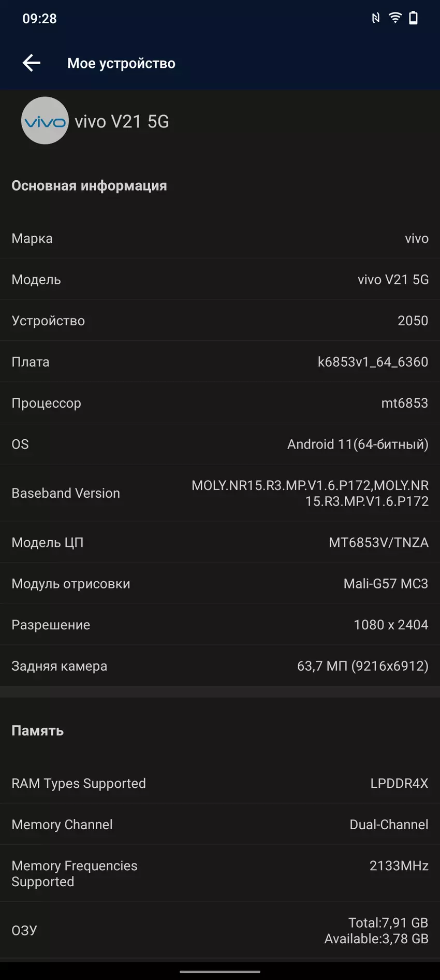
Task: Tap the Baseband Version row
Action: [220, 493]
